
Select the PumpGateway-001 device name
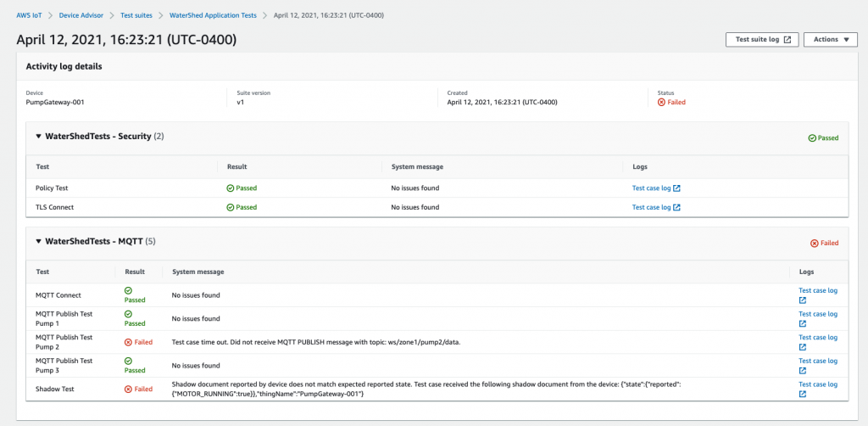(x=55, y=103)
